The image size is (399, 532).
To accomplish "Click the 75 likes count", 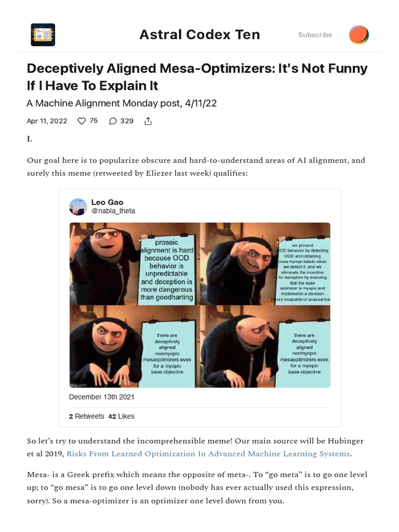I will coord(94,121).
